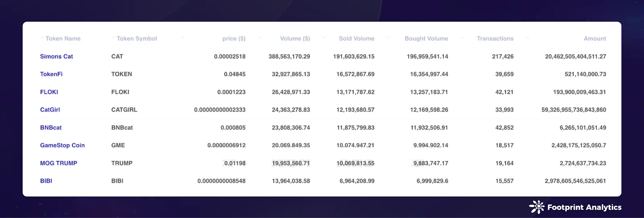
Task: Open the Simons Cat token link
Action: click(x=56, y=56)
